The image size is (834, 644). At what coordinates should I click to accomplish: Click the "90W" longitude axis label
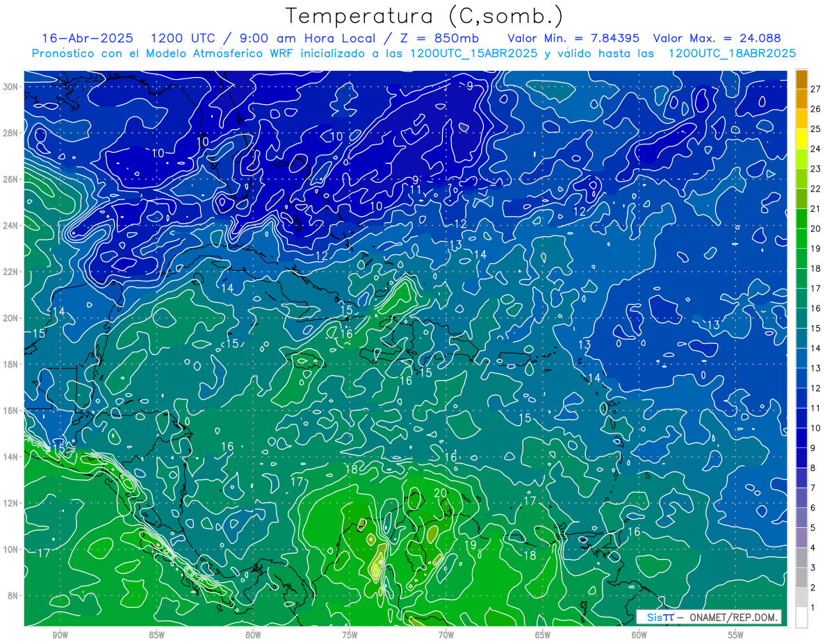[60, 635]
